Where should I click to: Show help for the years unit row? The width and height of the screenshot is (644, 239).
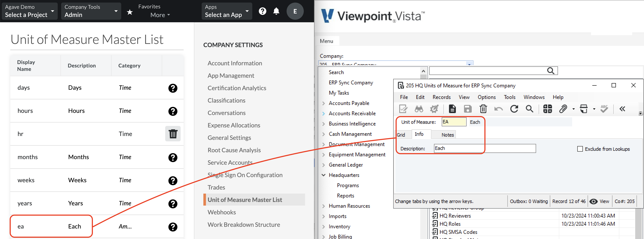(x=173, y=204)
